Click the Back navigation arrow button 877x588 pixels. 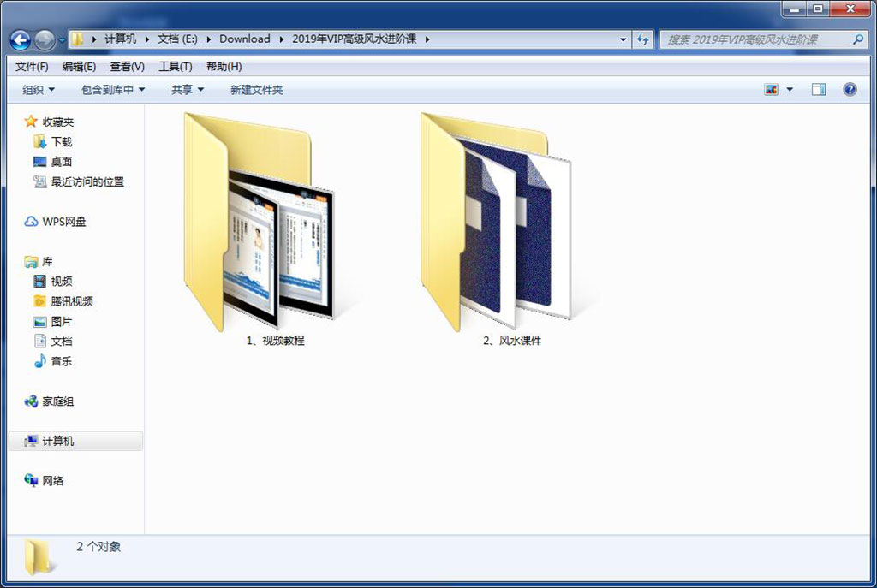pos(21,39)
